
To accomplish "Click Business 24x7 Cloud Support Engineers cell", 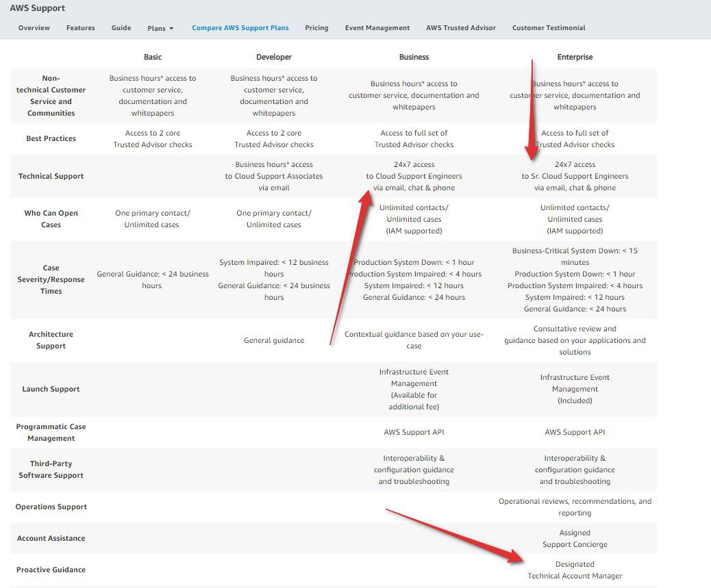I will click(414, 176).
